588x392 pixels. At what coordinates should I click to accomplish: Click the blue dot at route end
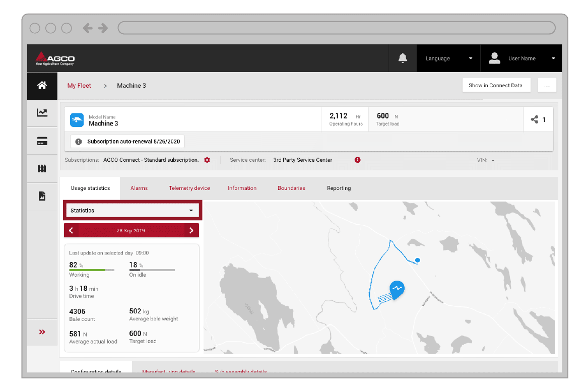417,260
